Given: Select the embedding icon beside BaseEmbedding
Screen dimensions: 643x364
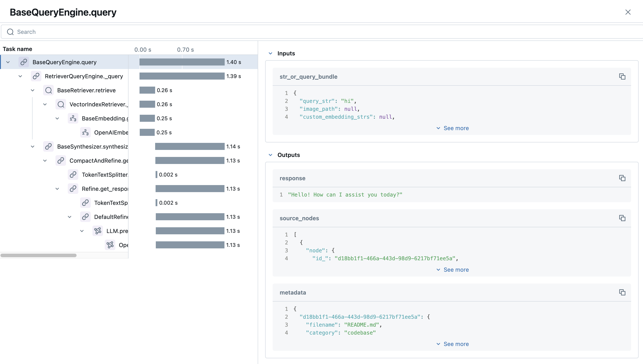Looking at the screenshot, I should coord(73,118).
